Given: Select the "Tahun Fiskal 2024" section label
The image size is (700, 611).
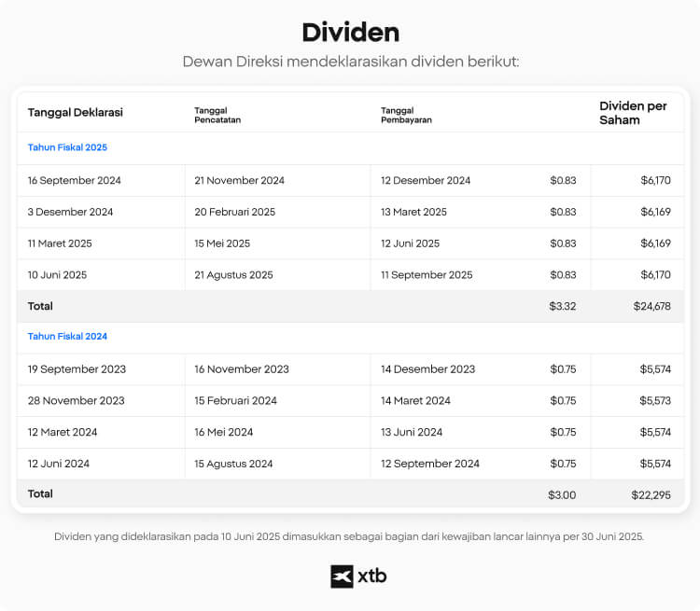Looking at the screenshot, I should click(67, 336).
